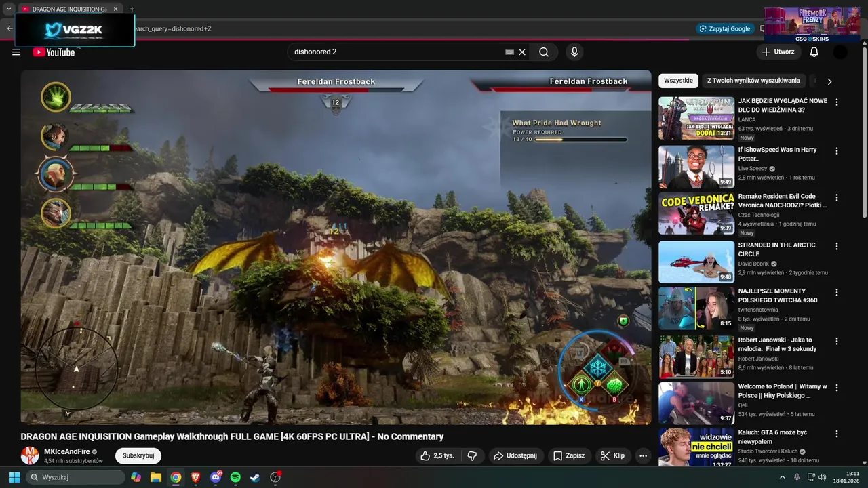Open the account avatar menu

pos(840,52)
